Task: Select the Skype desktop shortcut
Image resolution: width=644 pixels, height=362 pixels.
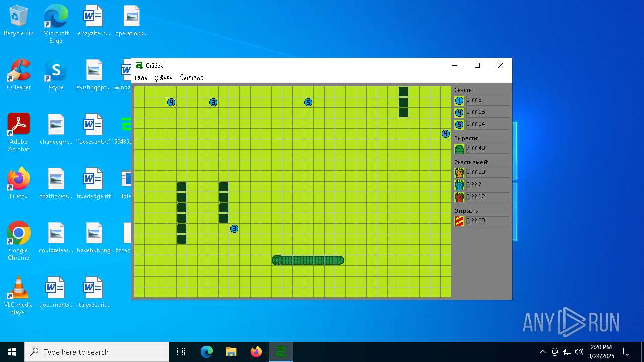Action: pyautogui.click(x=56, y=75)
